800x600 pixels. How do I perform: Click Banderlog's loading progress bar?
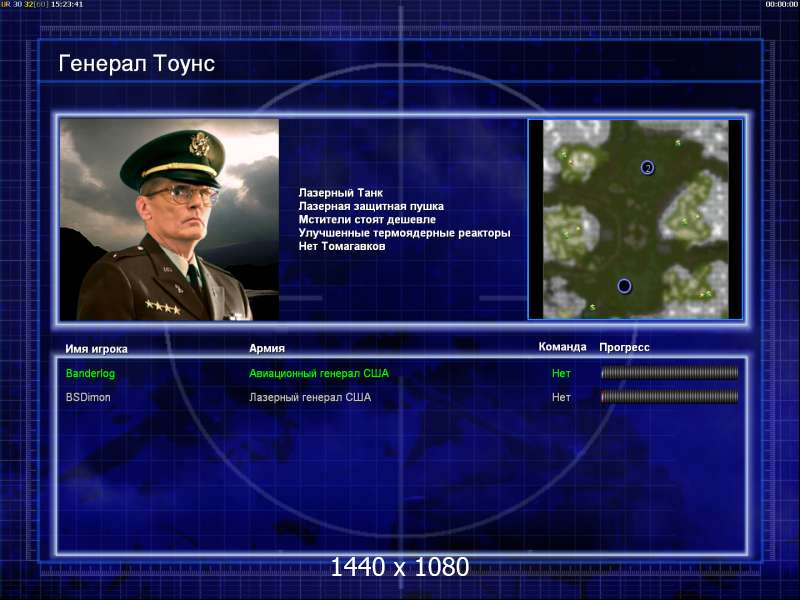[x=669, y=373]
